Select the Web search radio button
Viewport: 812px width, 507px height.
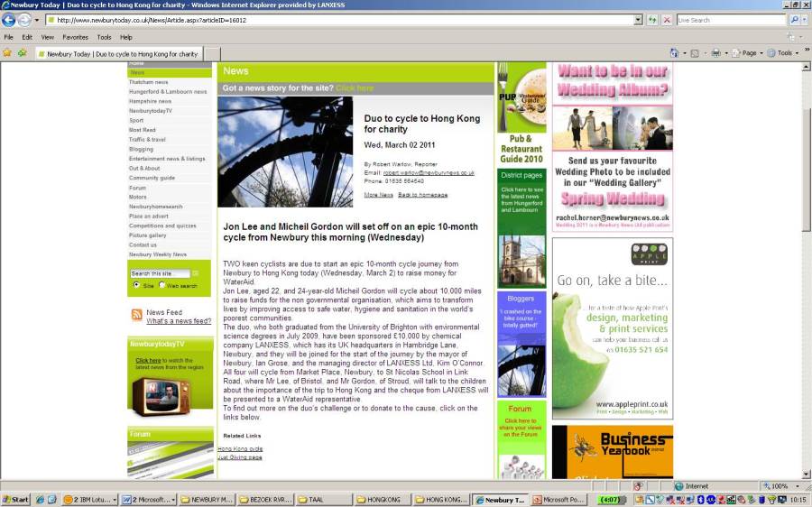162,285
